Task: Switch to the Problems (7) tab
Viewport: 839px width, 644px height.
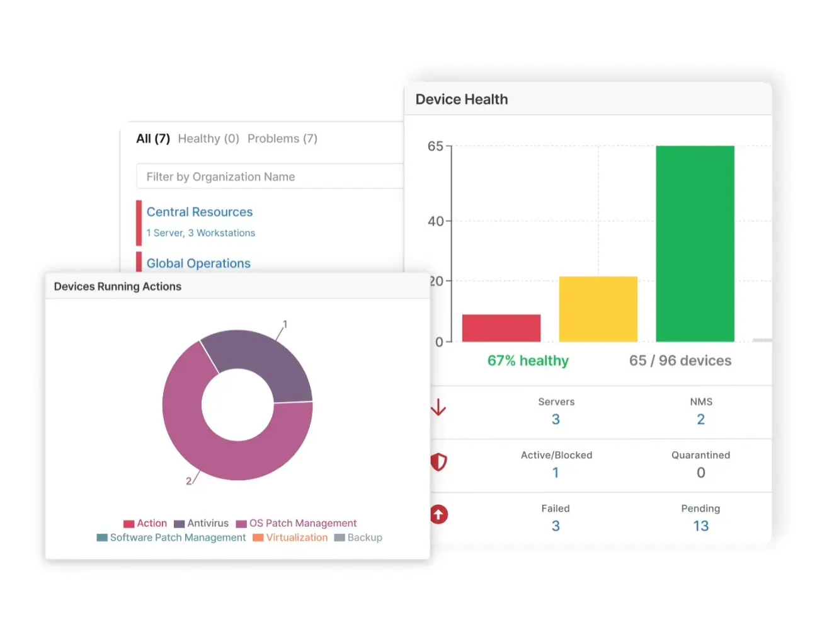Action: click(282, 139)
